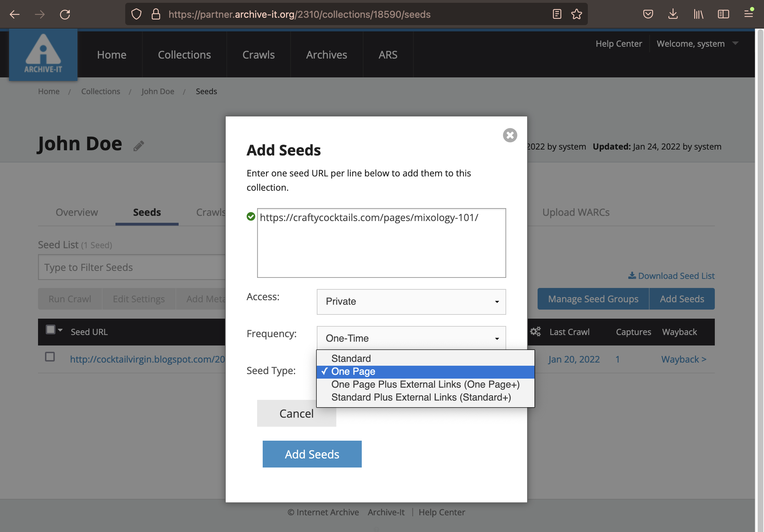Open the Crawls top navigation item
This screenshot has width=764, height=532.
258,55
